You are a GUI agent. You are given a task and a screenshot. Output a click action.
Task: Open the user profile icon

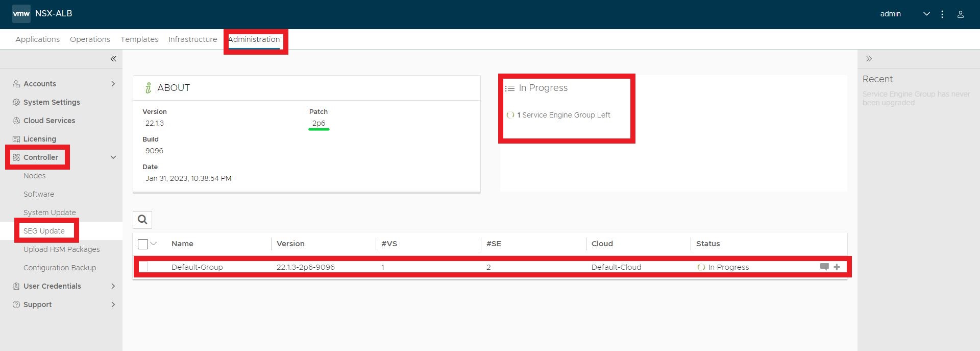click(x=960, y=14)
